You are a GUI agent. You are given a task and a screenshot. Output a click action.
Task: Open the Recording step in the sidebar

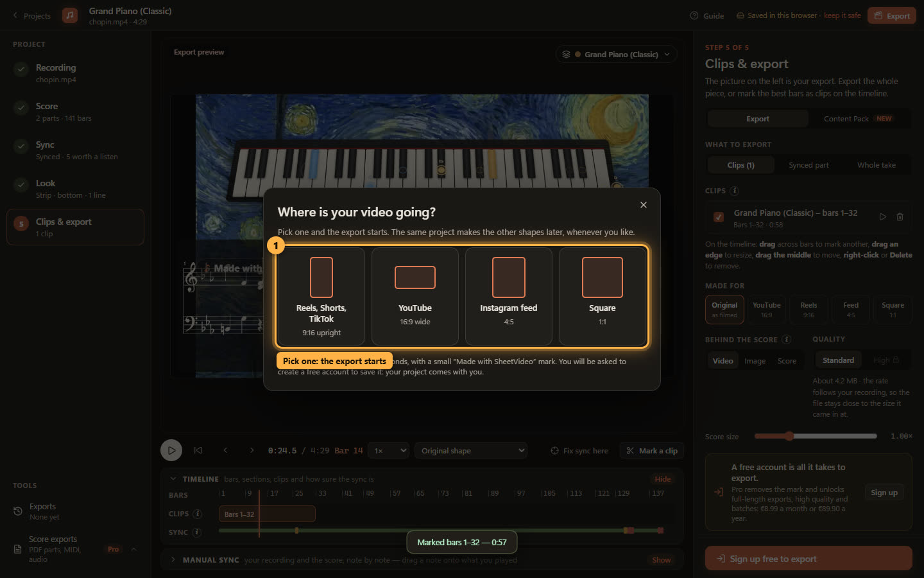[x=75, y=73]
